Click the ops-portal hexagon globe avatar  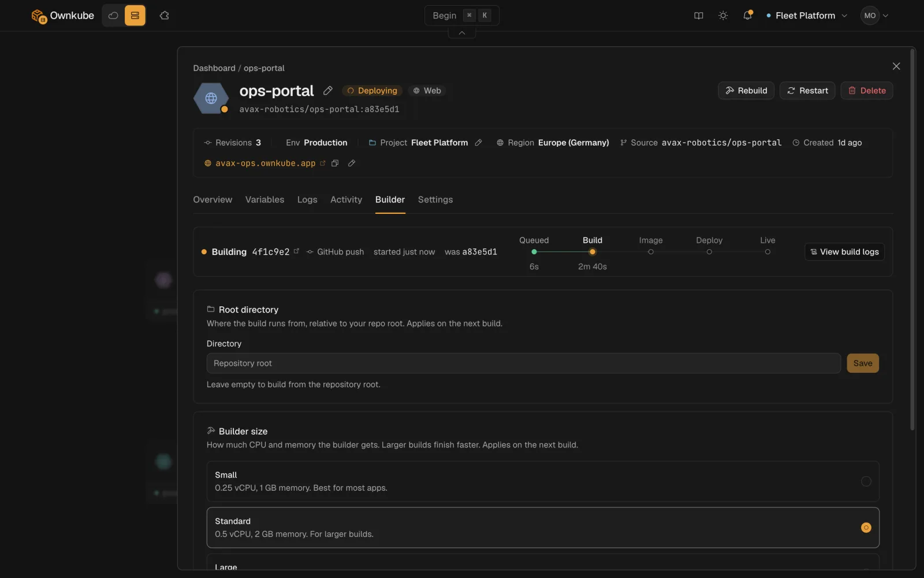[211, 98]
